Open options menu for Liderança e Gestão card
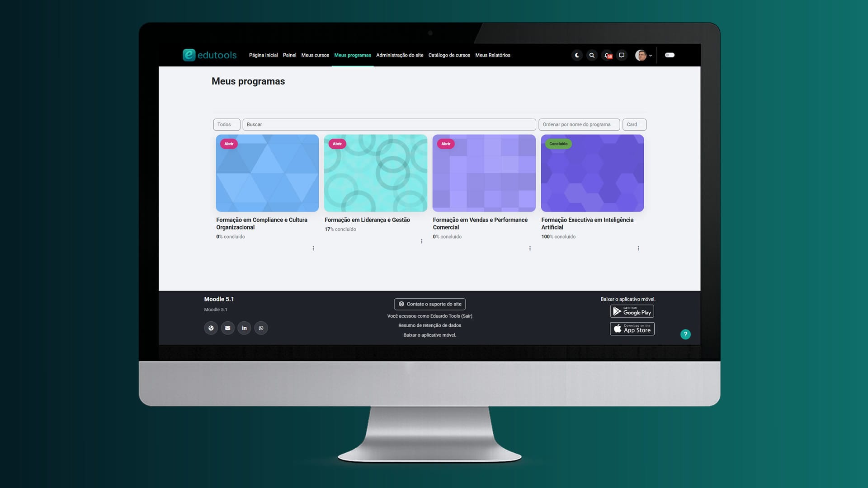The image size is (868, 488). click(x=422, y=241)
